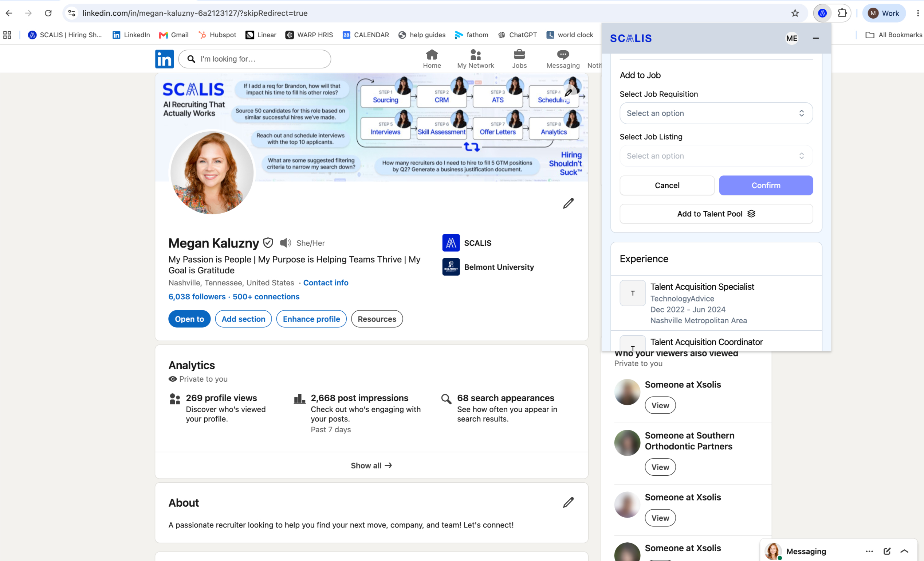Open LinkedIn Home from nav bar
The width and height of the screenshot is (924, 561).
[432, 59]
